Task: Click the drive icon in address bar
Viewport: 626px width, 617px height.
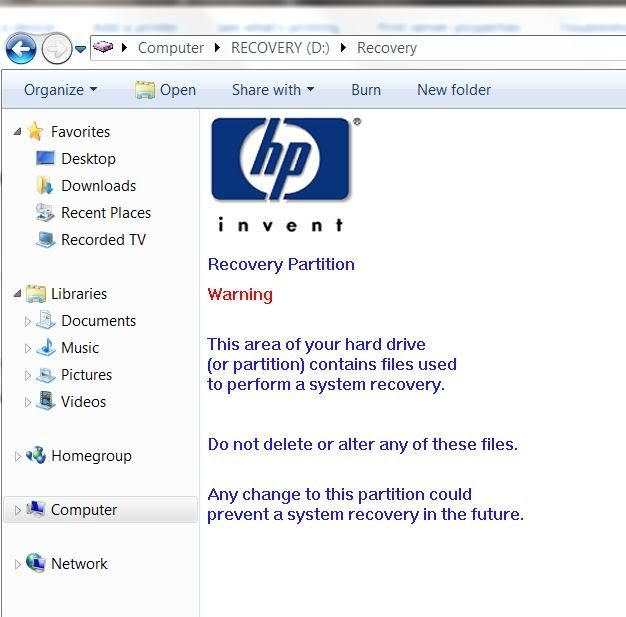Action: [x=103, y=47]
